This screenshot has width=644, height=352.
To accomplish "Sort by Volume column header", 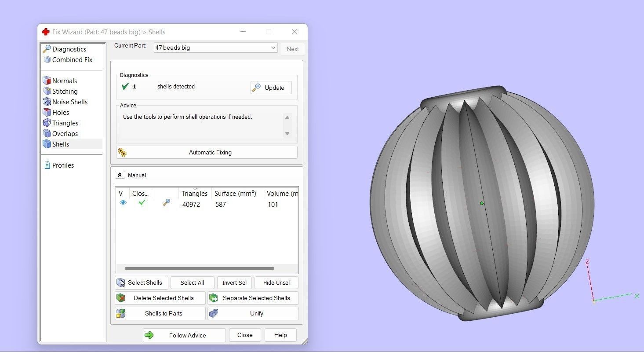I will coord(281,193).
